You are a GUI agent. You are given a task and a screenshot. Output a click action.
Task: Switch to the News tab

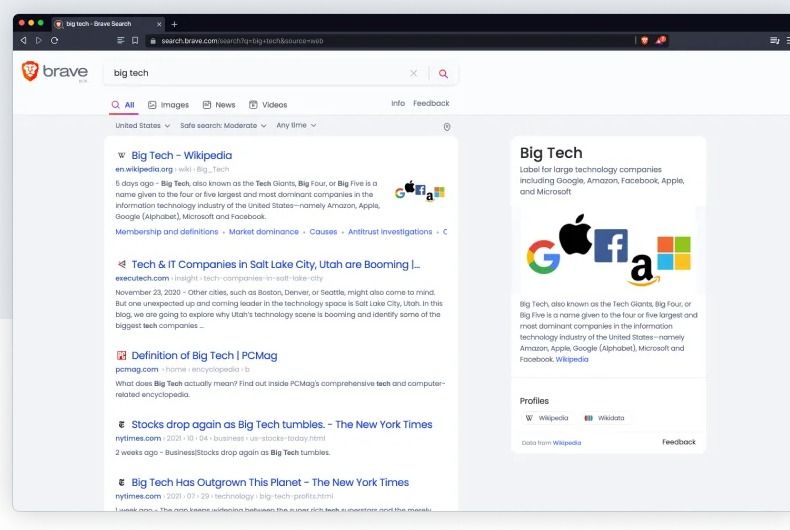coord(219,105)
